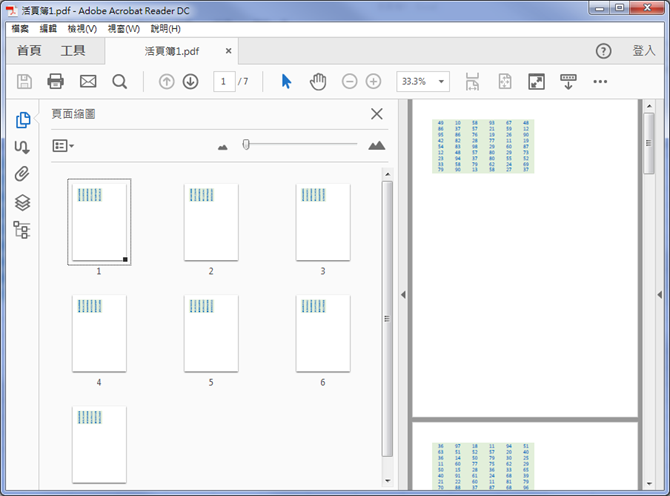Click document view scroll down arrow

(x=649, y=484)
